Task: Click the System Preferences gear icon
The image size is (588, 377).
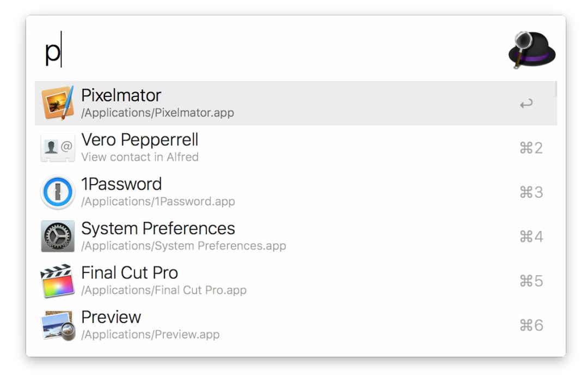Action: (x=57, y=236)
